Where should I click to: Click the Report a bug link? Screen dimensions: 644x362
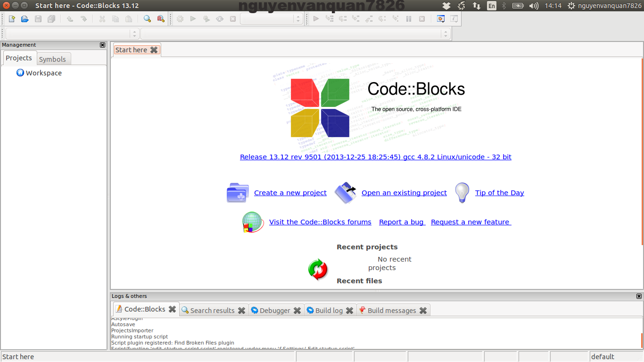coord(402,222)
